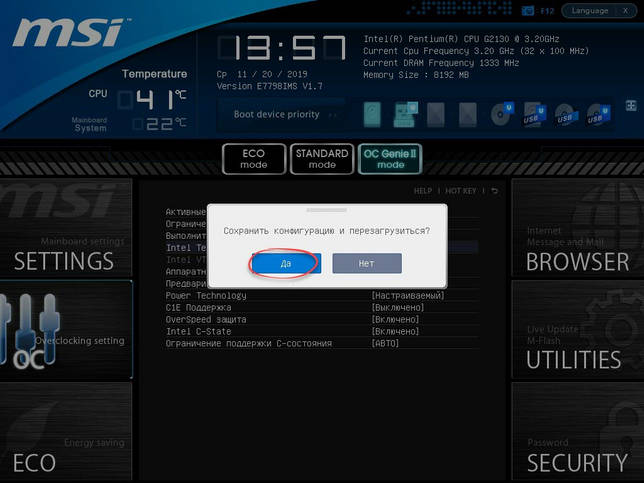The height and width of the screenshot is (483, 644).
Task: Select the UEFI USB CD boot icon
Action: click(598, 115)
